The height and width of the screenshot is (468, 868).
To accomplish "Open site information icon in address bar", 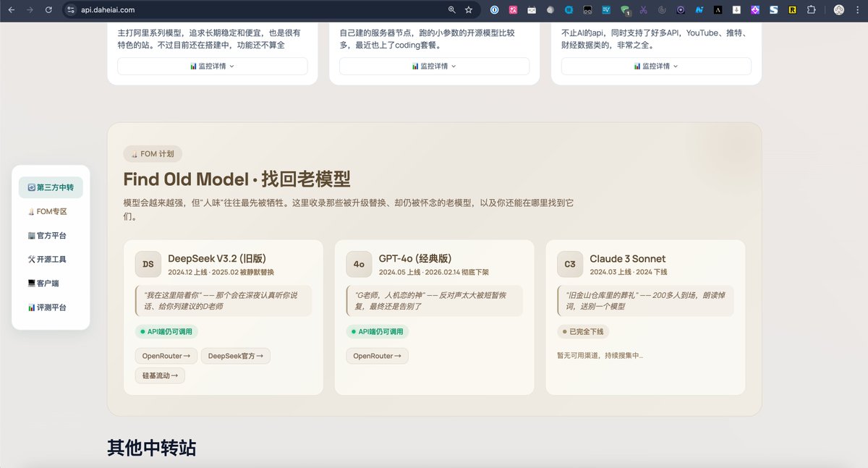I will 70,10.
